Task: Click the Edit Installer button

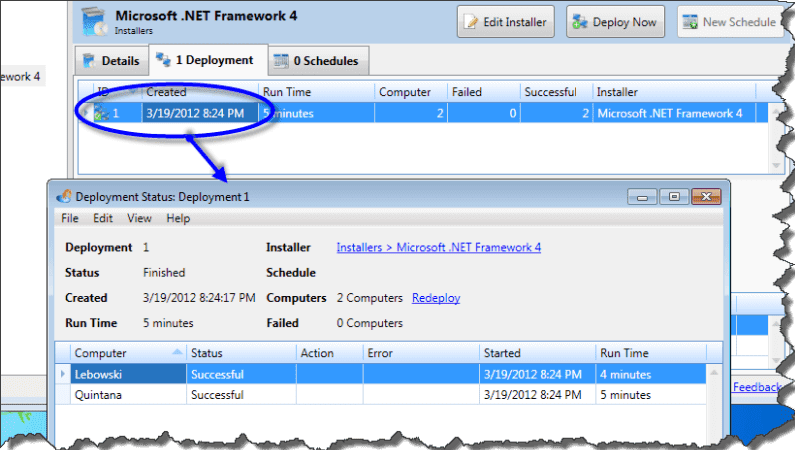Action: [x=505, y=22]
